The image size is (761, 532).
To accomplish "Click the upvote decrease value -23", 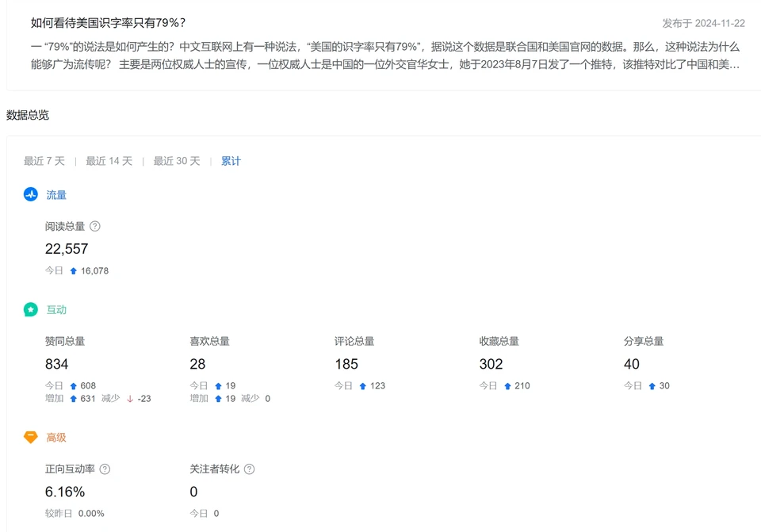I will point(144,399).
